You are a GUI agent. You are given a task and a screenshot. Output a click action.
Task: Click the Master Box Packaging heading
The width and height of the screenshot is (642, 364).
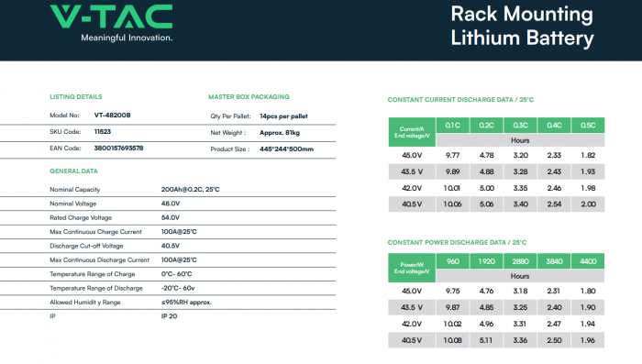click(249, 97)
